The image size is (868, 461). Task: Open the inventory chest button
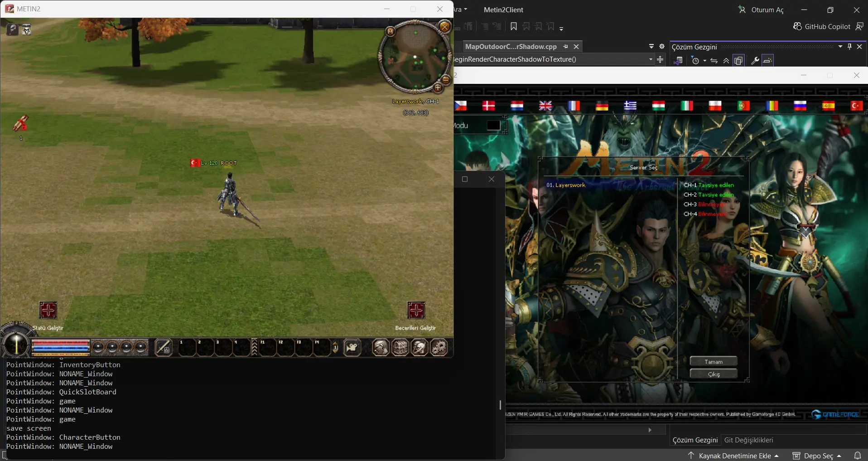(x=400, y=348)
